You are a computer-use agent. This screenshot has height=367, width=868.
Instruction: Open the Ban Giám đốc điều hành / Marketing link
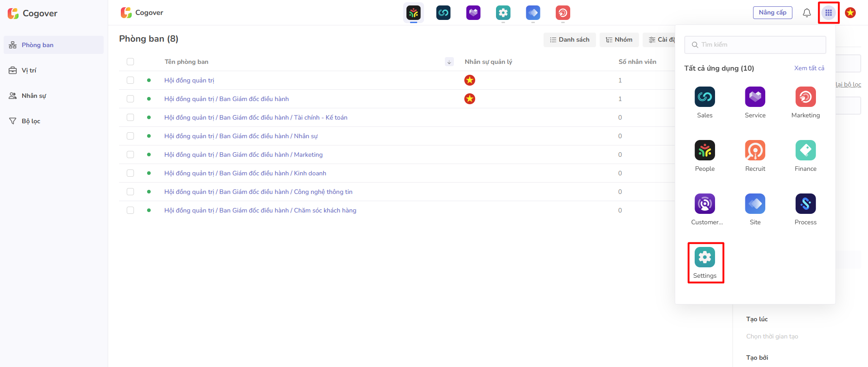[x=243, y=155]
